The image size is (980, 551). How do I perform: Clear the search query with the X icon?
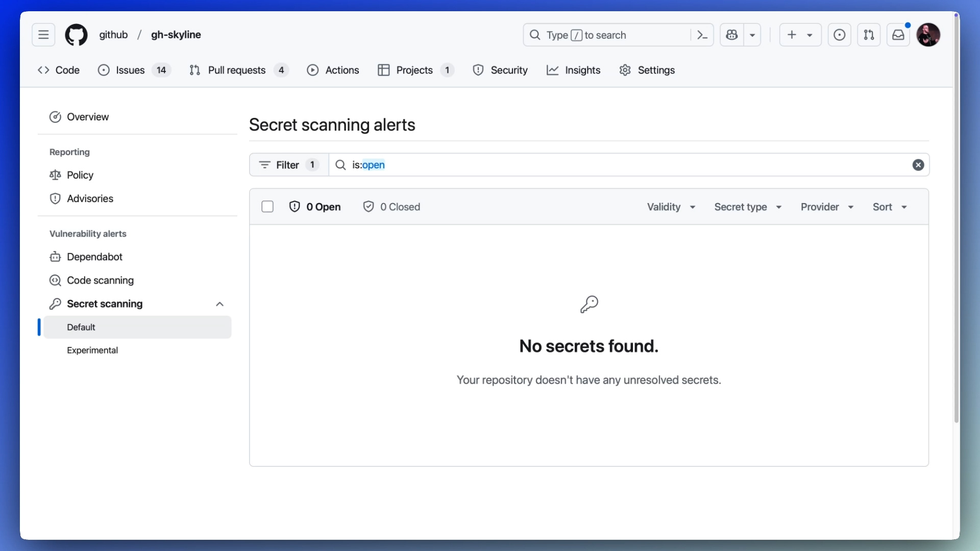pos(918,164)
